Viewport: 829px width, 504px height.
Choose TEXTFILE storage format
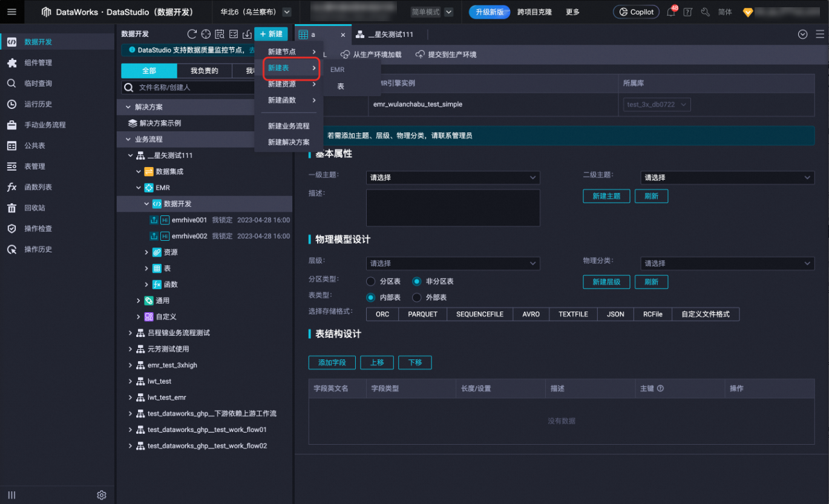click(573, 314)
